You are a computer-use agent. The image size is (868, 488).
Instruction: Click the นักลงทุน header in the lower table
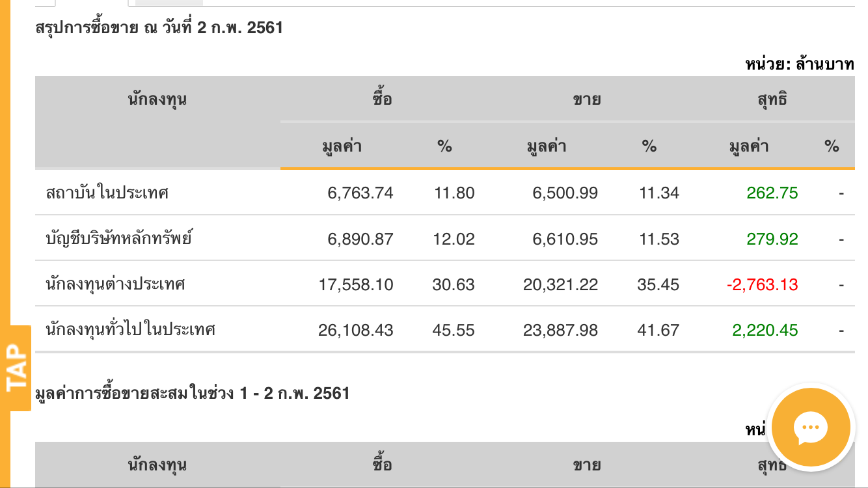coord(157,465)
